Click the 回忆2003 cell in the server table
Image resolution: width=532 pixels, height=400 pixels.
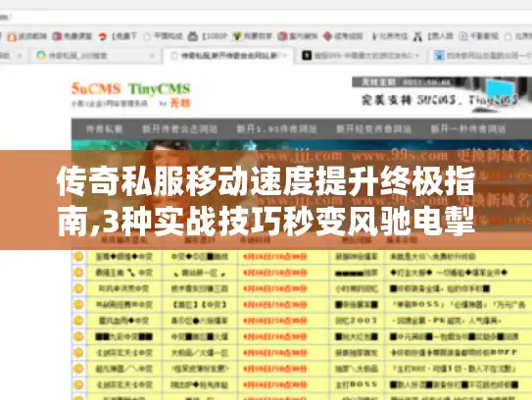click(x=357, y=321)
